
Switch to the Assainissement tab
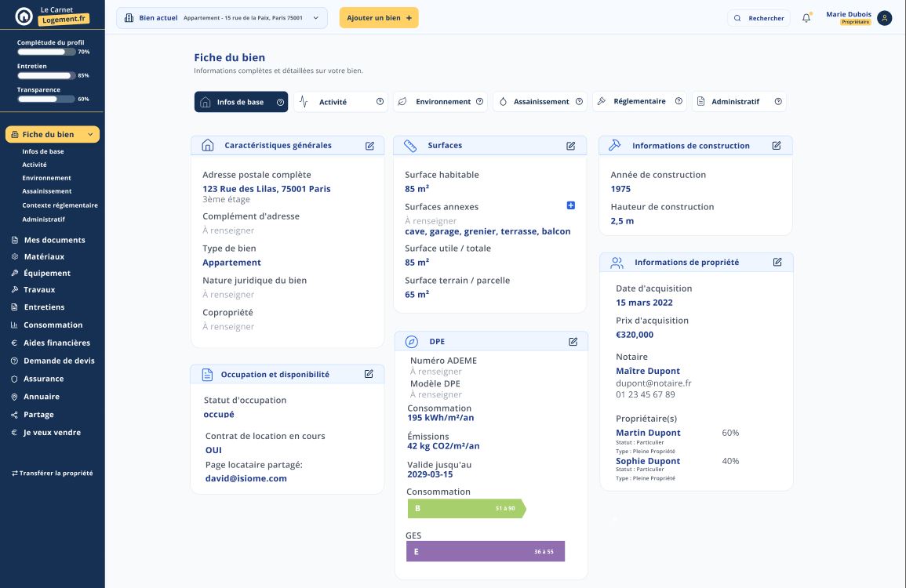pos(540,102)
